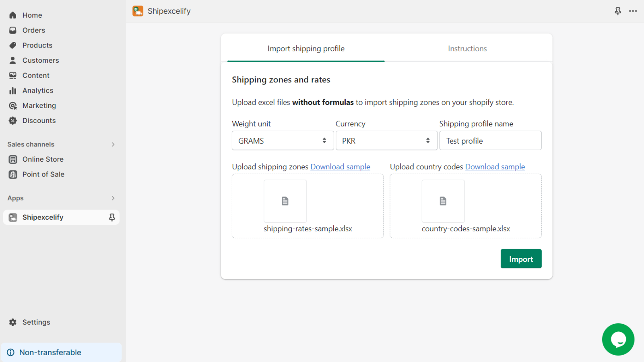Open the Customers page
This screenshot has width=644, height=362.
coord(41,60)
